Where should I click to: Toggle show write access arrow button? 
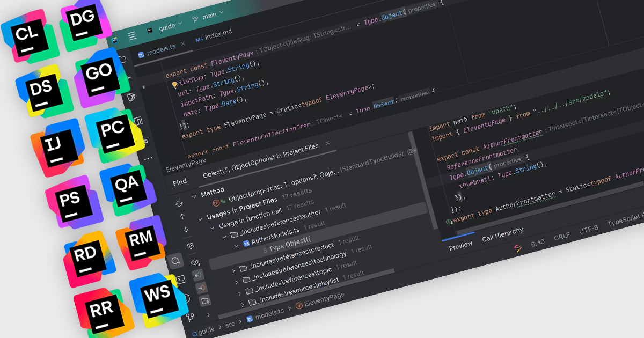click(x=201, y=288)
